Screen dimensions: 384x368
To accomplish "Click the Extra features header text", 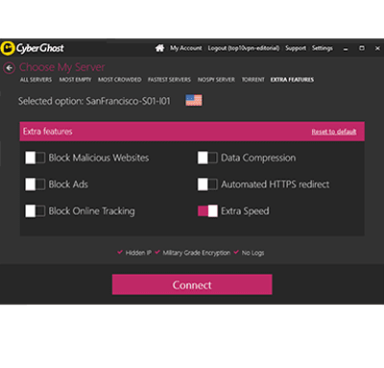I will click(x=48, y=131).
